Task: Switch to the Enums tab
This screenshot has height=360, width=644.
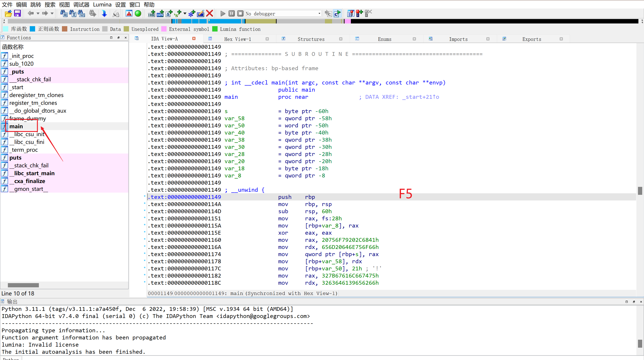Action: coord(385,39)
